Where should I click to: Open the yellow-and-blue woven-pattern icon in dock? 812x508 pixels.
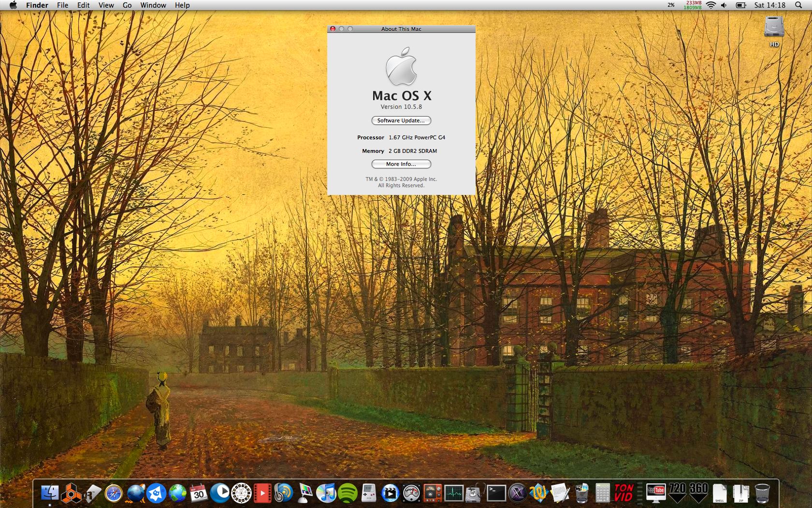click(x=538, y=493)
